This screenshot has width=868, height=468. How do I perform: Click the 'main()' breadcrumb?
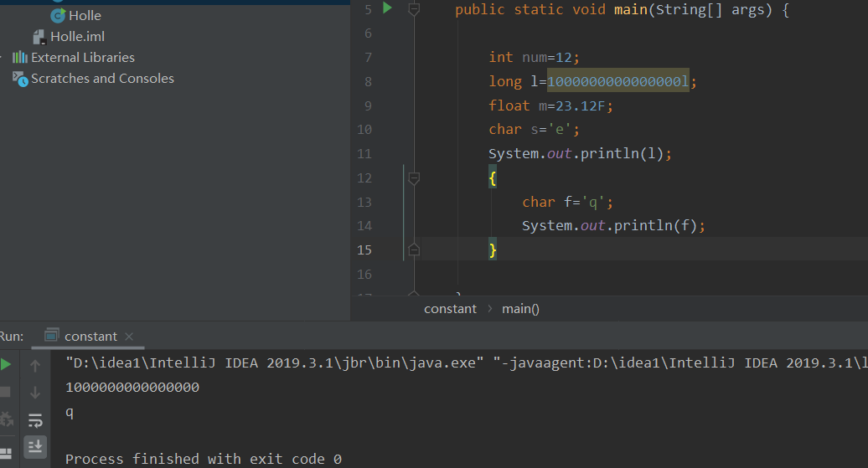coord(520,309)
